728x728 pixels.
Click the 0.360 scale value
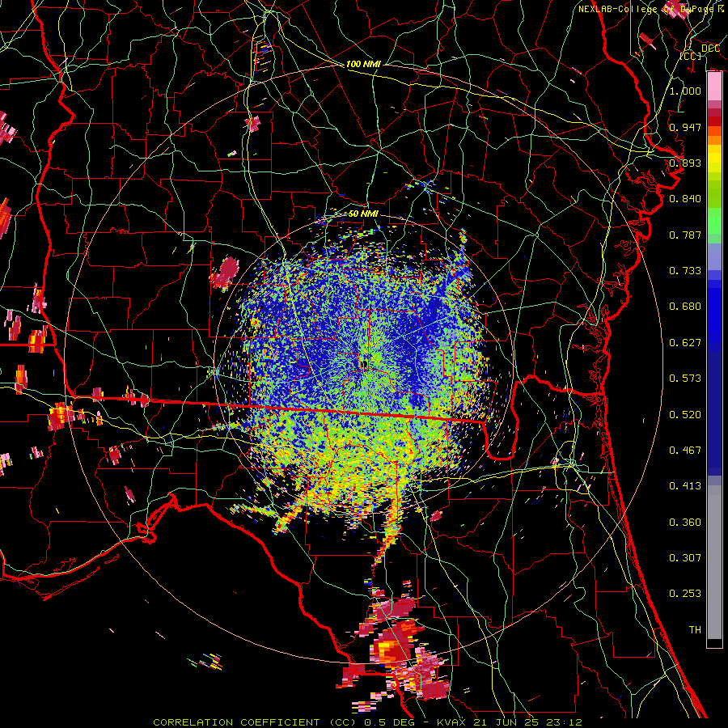tap(685, 523)
